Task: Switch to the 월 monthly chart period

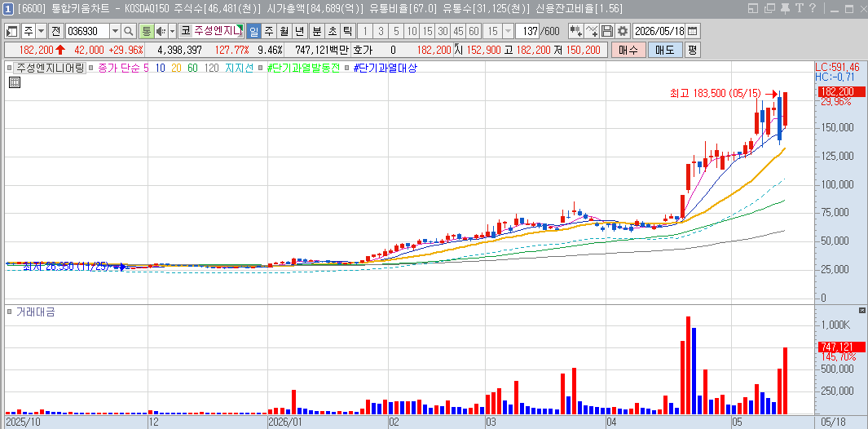Action: pos(284,30)
